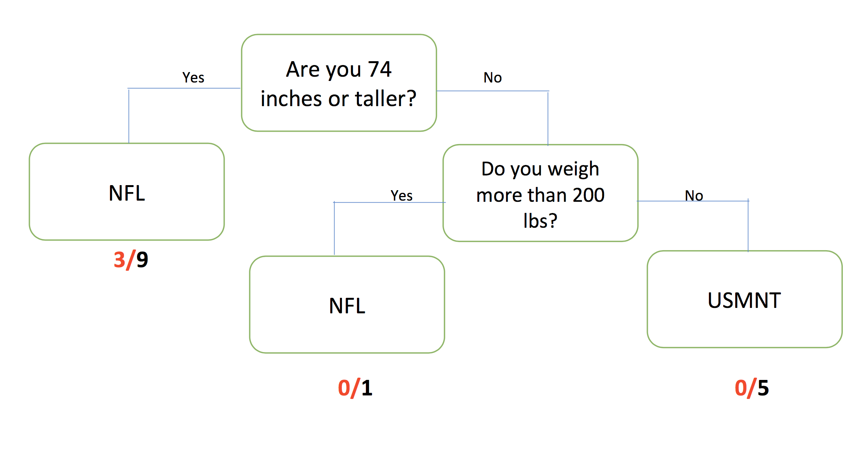Select the connector line from height question to left NFL box

pos(129,116)
